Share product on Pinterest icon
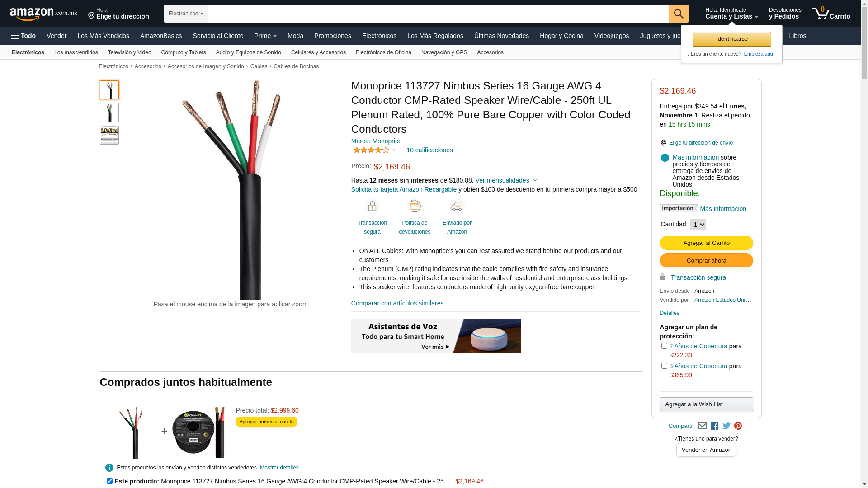The image size is (868, 488). click(738, 426)
